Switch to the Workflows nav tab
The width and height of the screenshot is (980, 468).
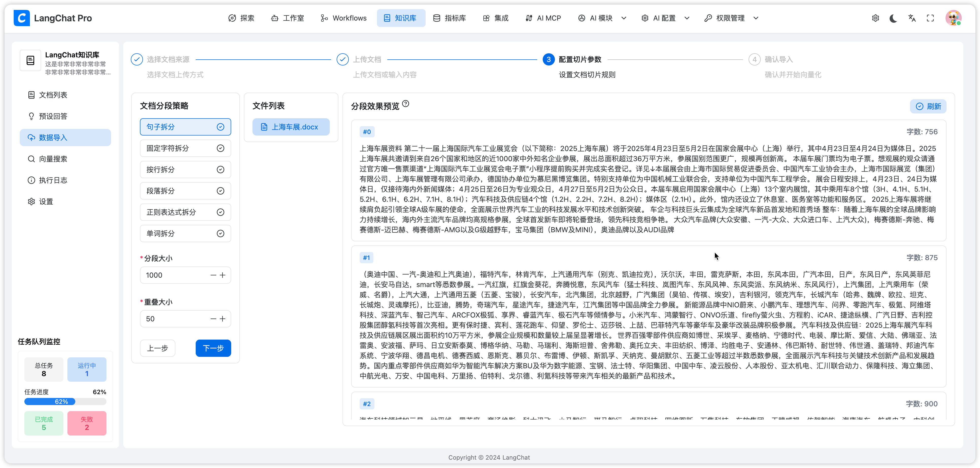point(343,18)
